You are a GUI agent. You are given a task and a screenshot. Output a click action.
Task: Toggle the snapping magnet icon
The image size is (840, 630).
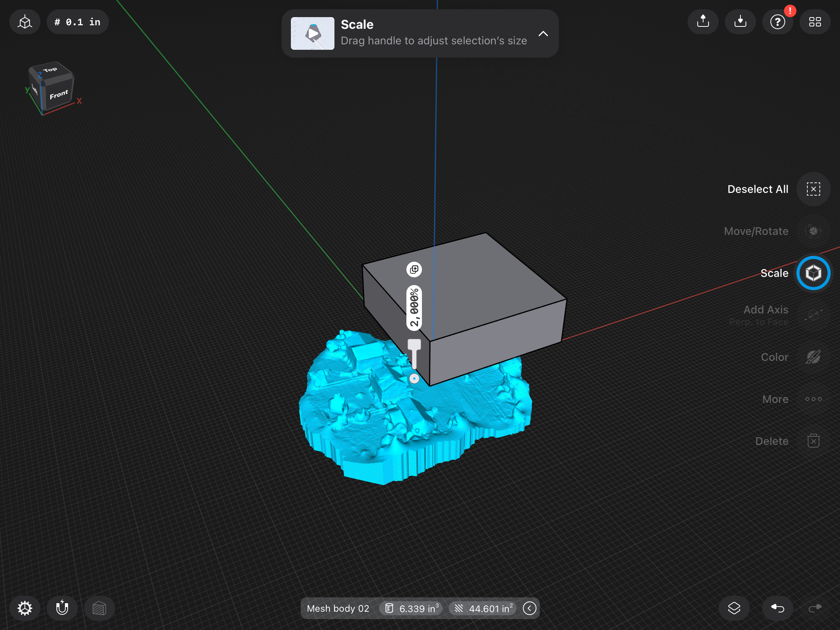point(62,608)
